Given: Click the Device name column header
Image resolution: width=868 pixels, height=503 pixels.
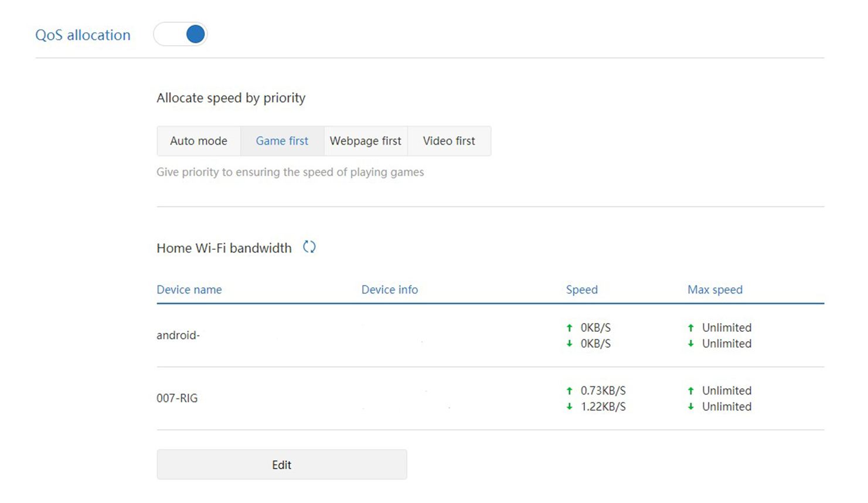Looking at the screenshot, I should coord(189,290).
